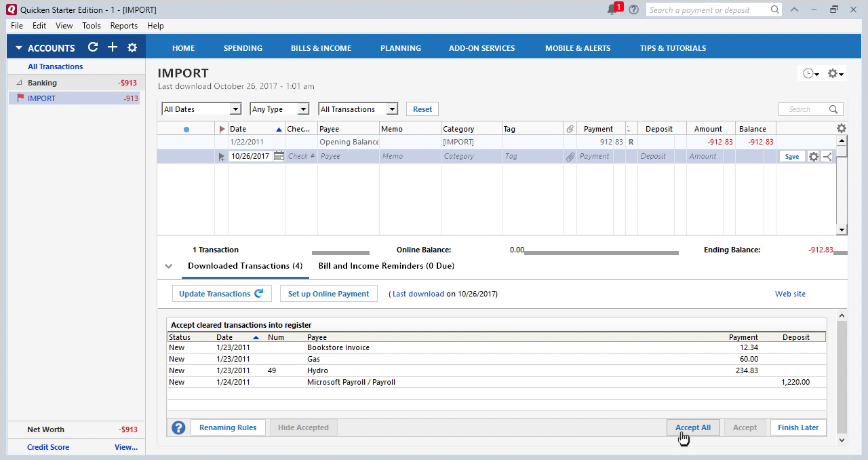868x460 pixels.
Task: Open help icon near Renaming Rules
Action: [x=178, y=427]
